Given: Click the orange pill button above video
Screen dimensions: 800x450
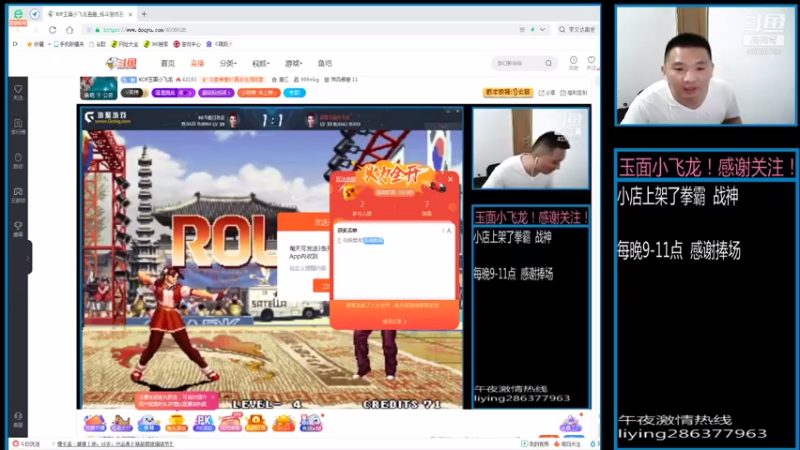Looking at the screenshot, I should (258, 93).
